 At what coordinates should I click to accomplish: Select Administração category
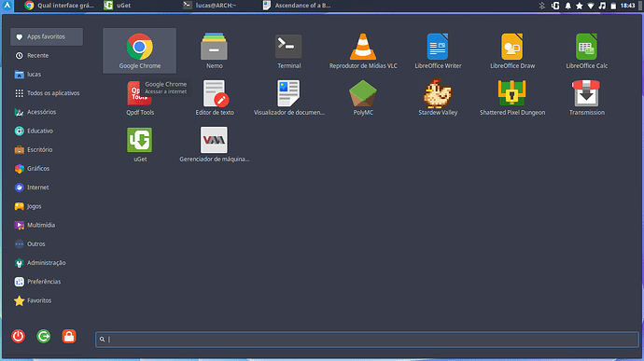pyautogui.click(x=47, y=263)
